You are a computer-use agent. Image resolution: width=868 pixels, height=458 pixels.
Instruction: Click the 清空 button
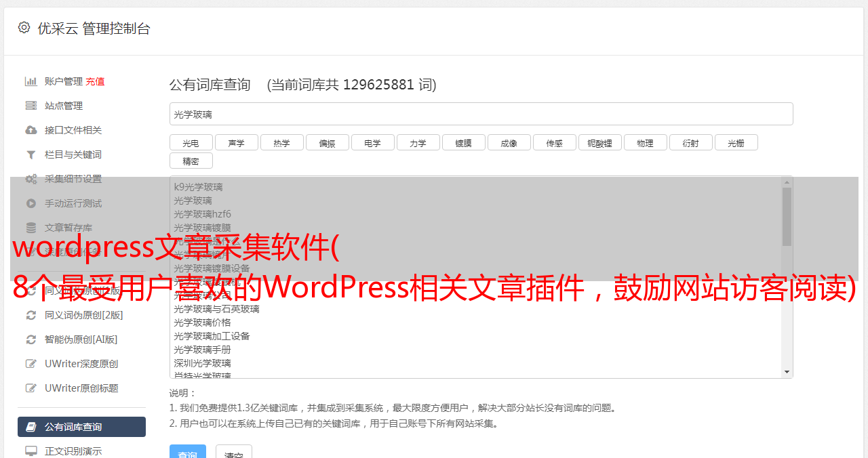[234, 453]
